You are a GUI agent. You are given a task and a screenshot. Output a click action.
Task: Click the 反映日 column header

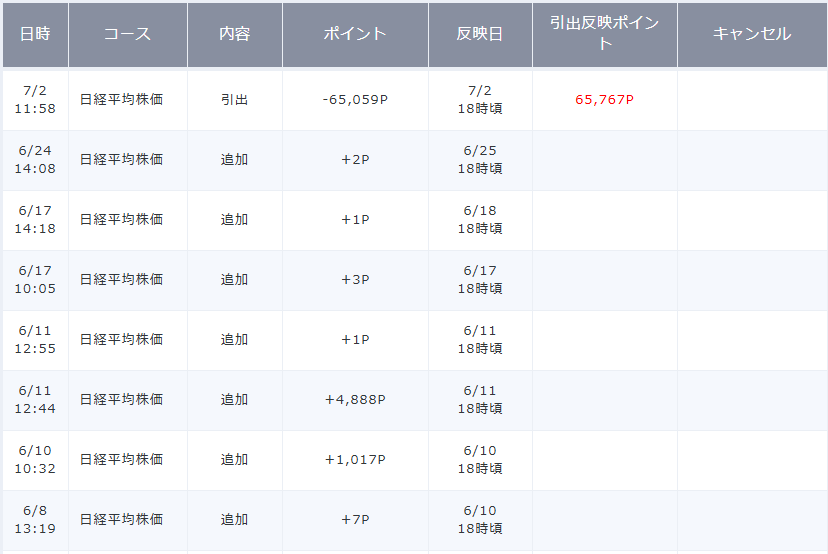coord(480,34)
